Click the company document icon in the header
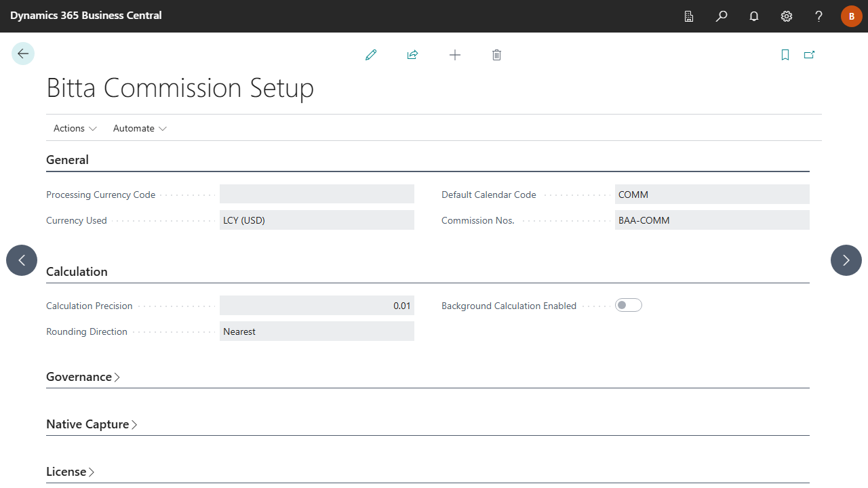This screenshot has width=868, height=488. click(689, 16)
